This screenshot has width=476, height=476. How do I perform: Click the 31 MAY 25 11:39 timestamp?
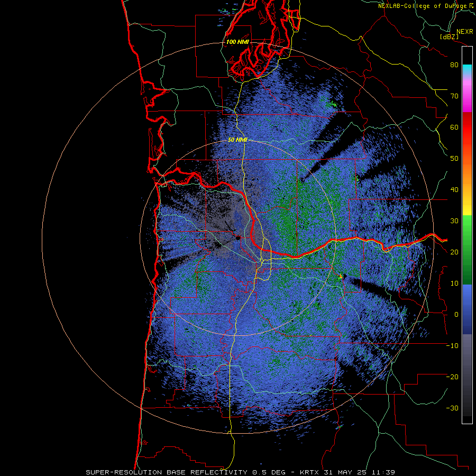360,472
